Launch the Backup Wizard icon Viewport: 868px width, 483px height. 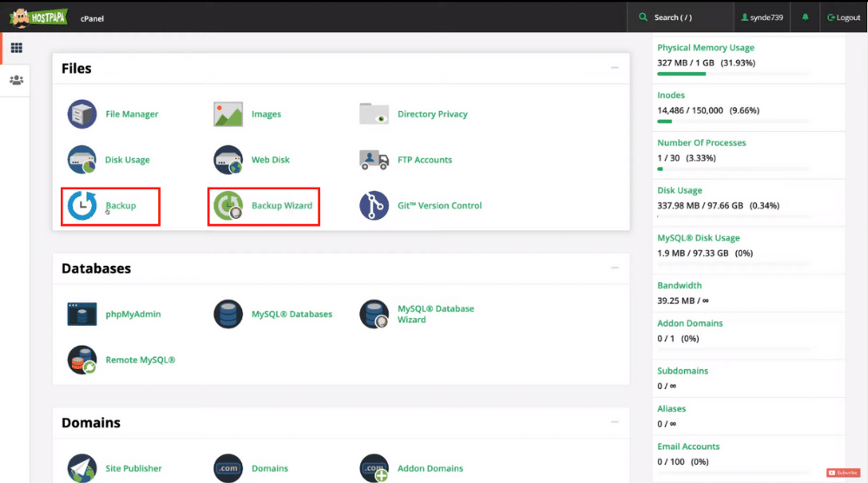[x=228, y=206]
